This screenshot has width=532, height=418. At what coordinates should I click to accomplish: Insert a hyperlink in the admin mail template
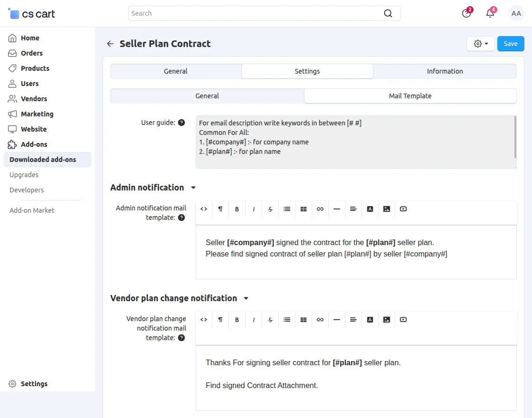click(x=320, y=209)
